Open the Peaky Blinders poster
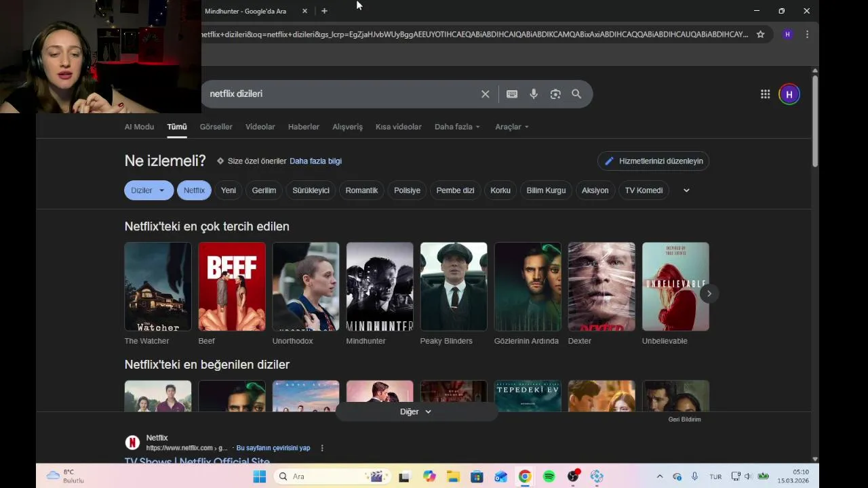868x488 pixels. pos(454,287)
